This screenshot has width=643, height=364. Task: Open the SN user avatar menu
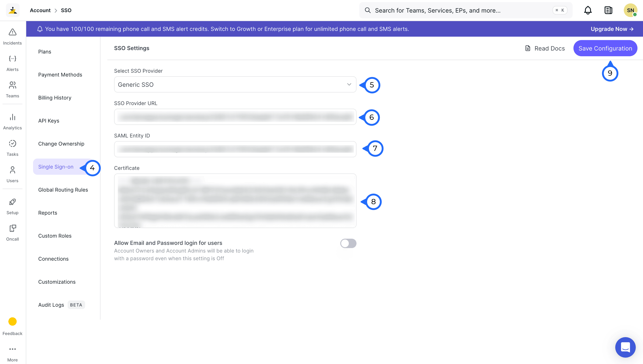tap(630, 10)
